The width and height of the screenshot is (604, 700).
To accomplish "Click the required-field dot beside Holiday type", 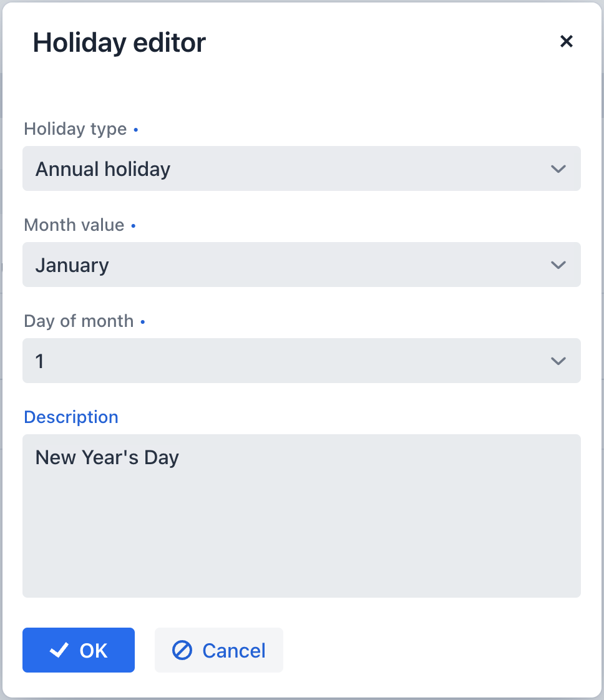I will tap(135, 130).
